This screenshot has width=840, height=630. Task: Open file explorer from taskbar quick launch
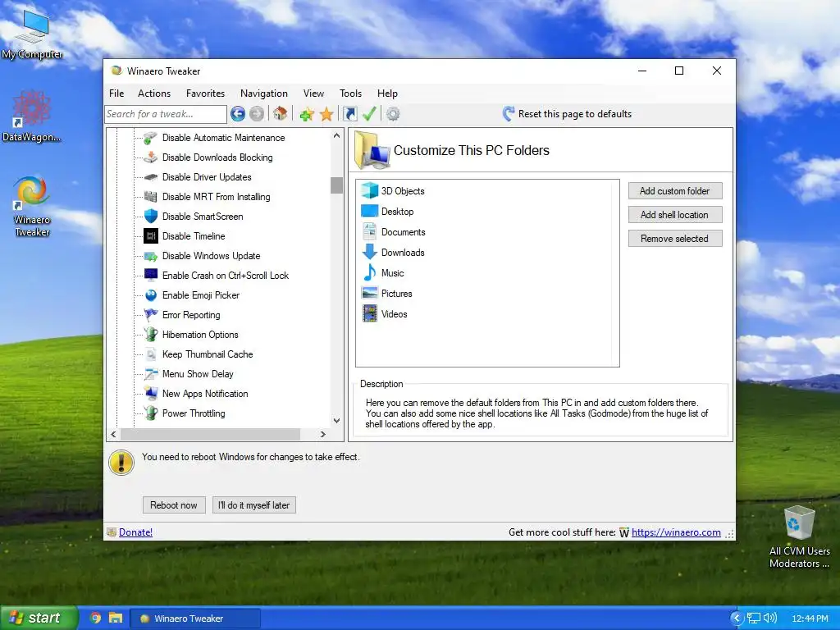click(116, 618)
